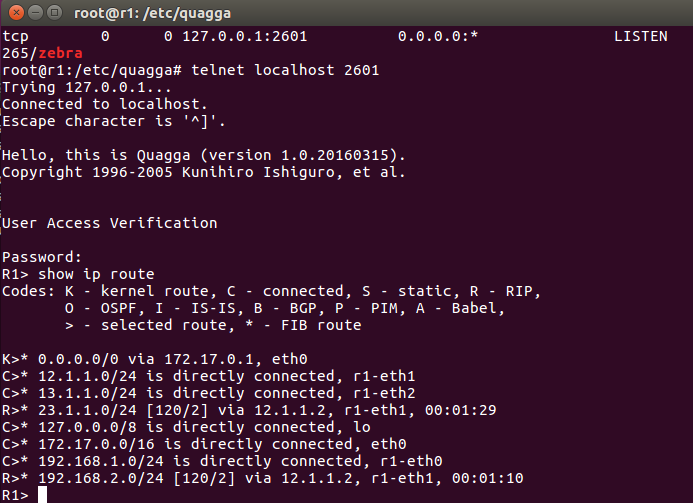Click the window title 'root@r1: /etc/quagga'

[152, 13]
